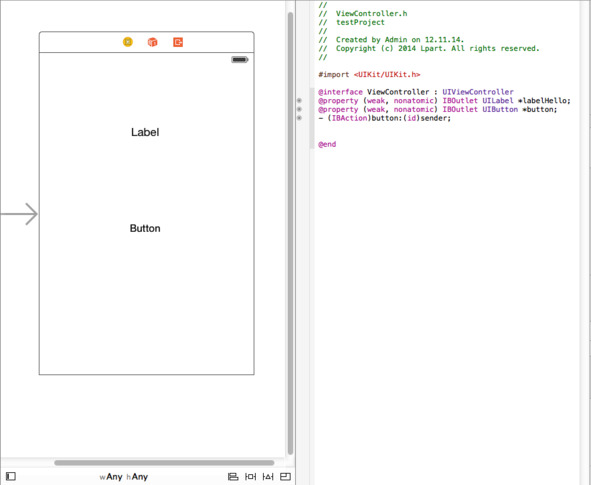
Task: Click the horizontal scrollbar of the canvas
Action: click(164, 463)
